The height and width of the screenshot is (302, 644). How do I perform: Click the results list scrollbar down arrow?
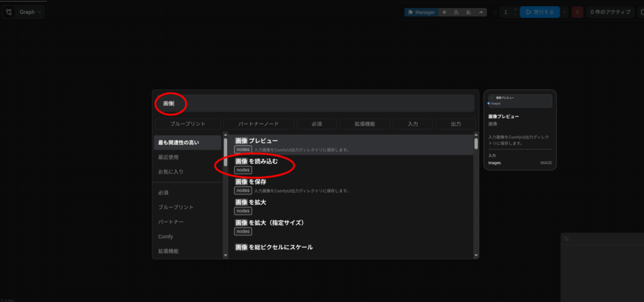coord(476,255)
